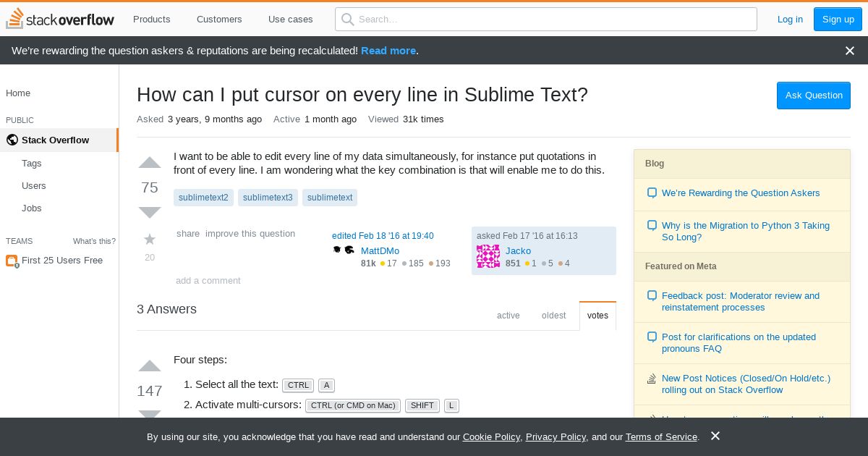Open Feedback post on moderator review
Image resolution: width=868 pixels, height=456 pixels.
(x=741, y=302)
